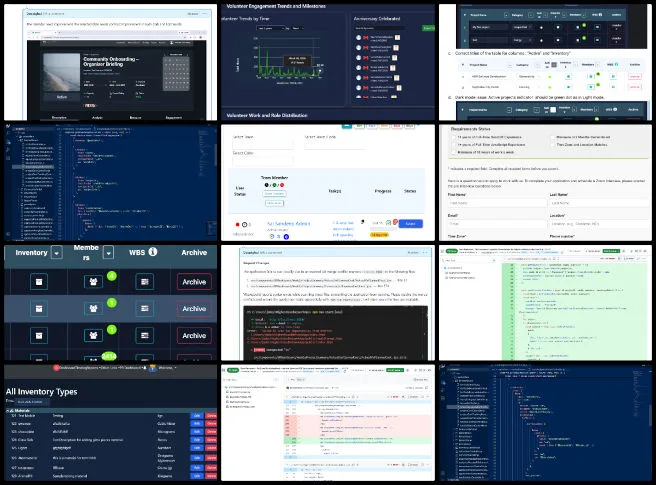Open inventory icon in highlighted second project row
The image size is (656, 485).
point(39,308)
